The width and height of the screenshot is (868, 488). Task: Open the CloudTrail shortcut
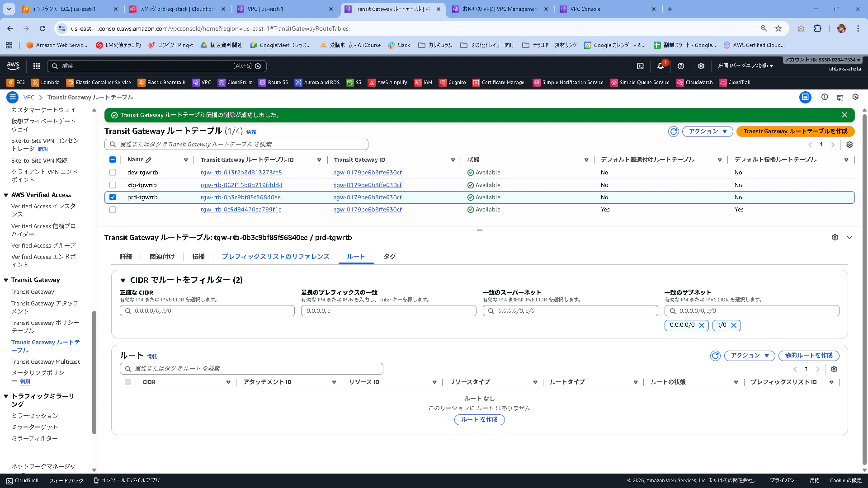tap(735, 83)
